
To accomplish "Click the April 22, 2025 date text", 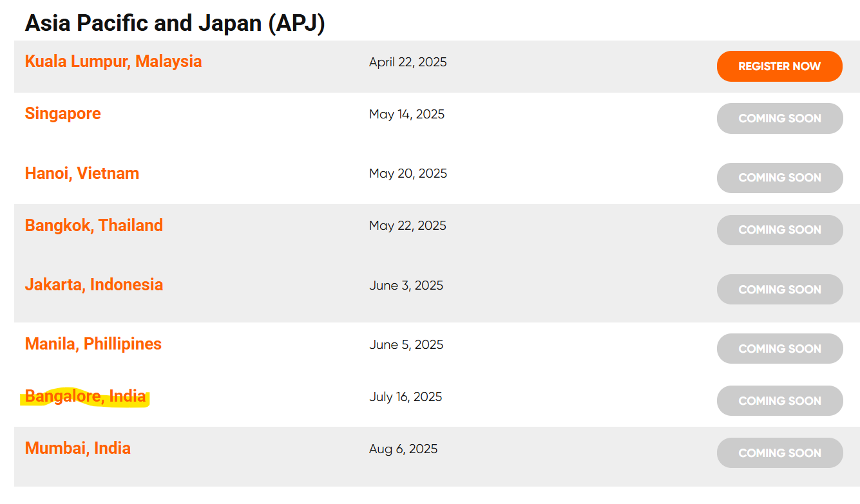I will (x=408, y=62).
